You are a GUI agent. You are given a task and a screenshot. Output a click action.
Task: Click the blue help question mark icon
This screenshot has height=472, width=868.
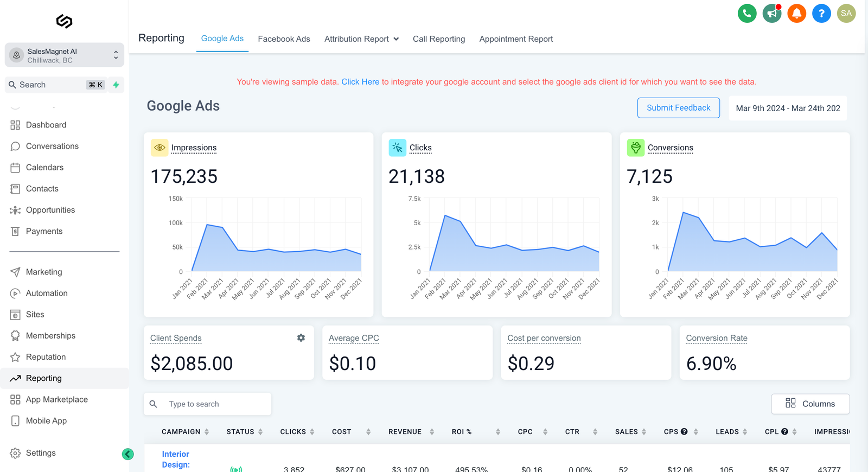coord(821,14)
